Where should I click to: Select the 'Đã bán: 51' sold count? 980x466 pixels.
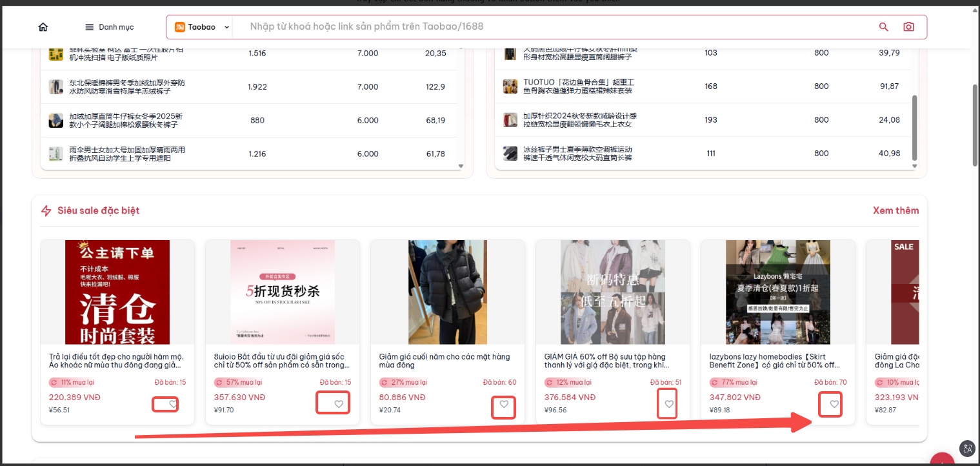pyautogui.click(x=666, y=382)
